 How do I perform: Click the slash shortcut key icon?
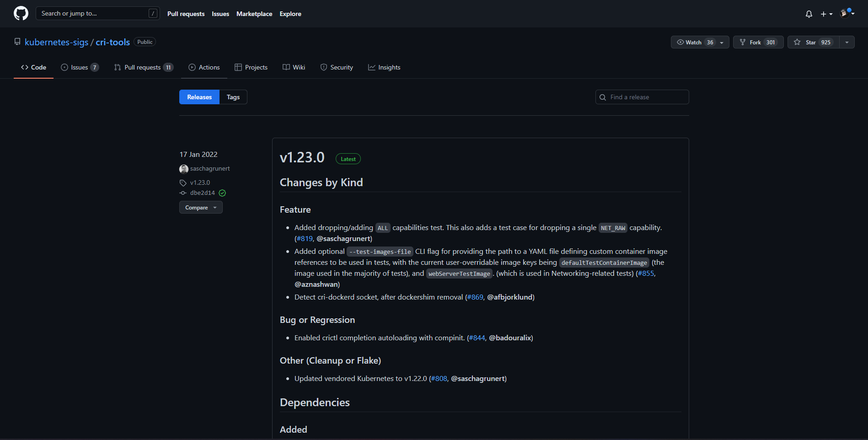coord(153,14)
